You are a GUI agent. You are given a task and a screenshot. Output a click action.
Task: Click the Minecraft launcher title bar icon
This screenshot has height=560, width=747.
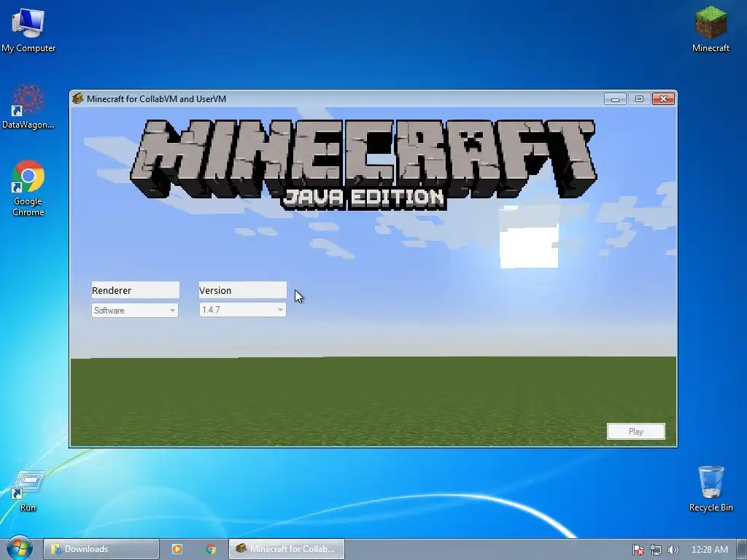(77, 98)
